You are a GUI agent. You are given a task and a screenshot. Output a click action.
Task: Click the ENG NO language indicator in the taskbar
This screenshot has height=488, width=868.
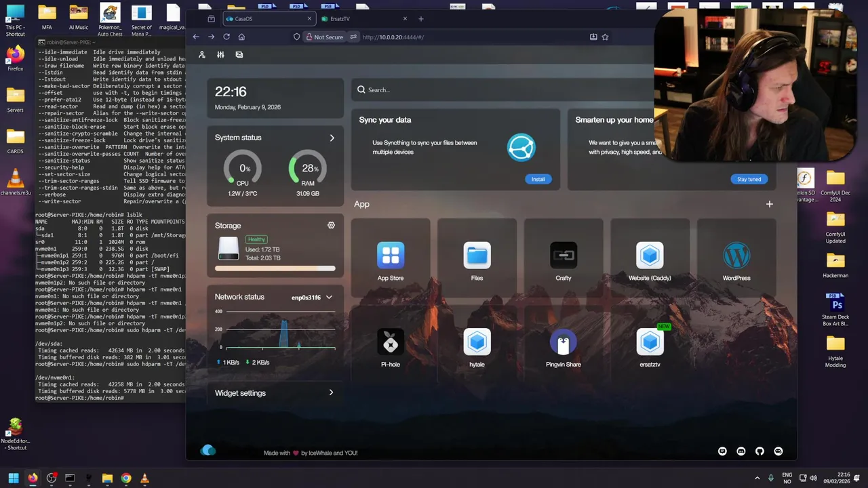[x=787, y=478]
